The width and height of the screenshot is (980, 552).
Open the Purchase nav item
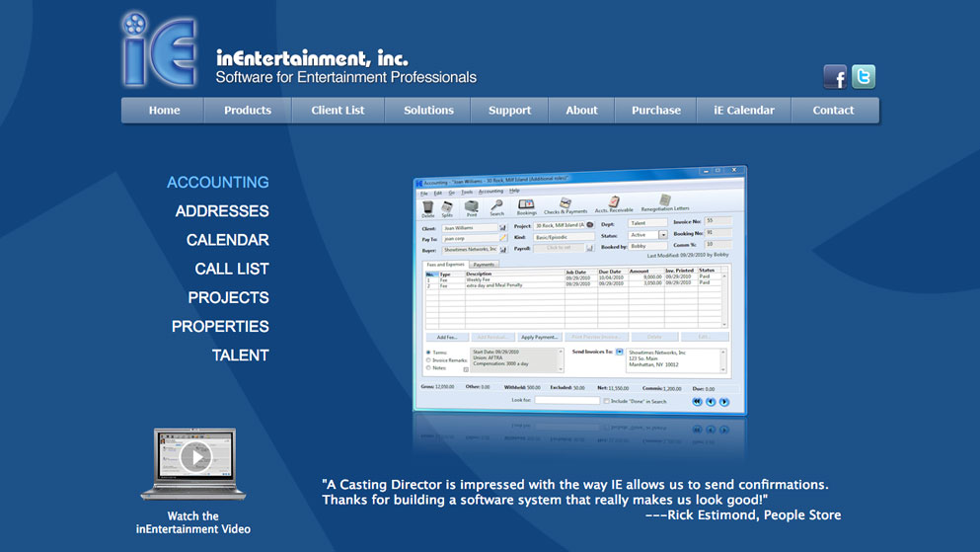(655, 110)
